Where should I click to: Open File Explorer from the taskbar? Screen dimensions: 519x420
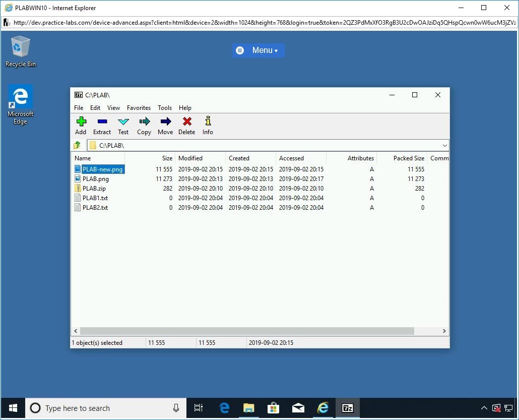[248, 408]
